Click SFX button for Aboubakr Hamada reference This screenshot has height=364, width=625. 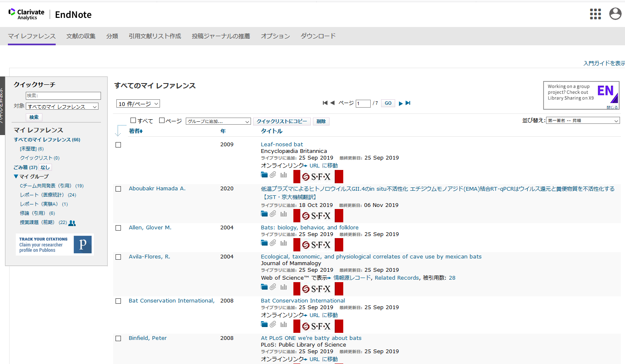[318, 216]
